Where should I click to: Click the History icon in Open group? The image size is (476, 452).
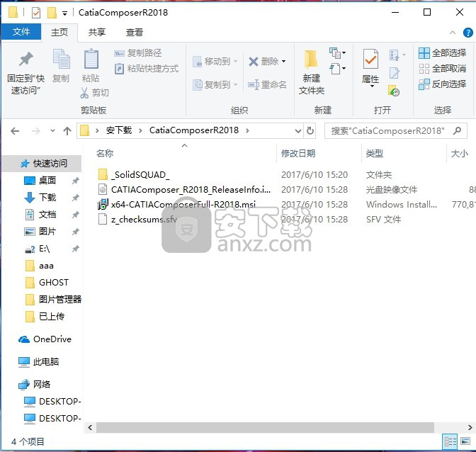(x=394, y=91)
